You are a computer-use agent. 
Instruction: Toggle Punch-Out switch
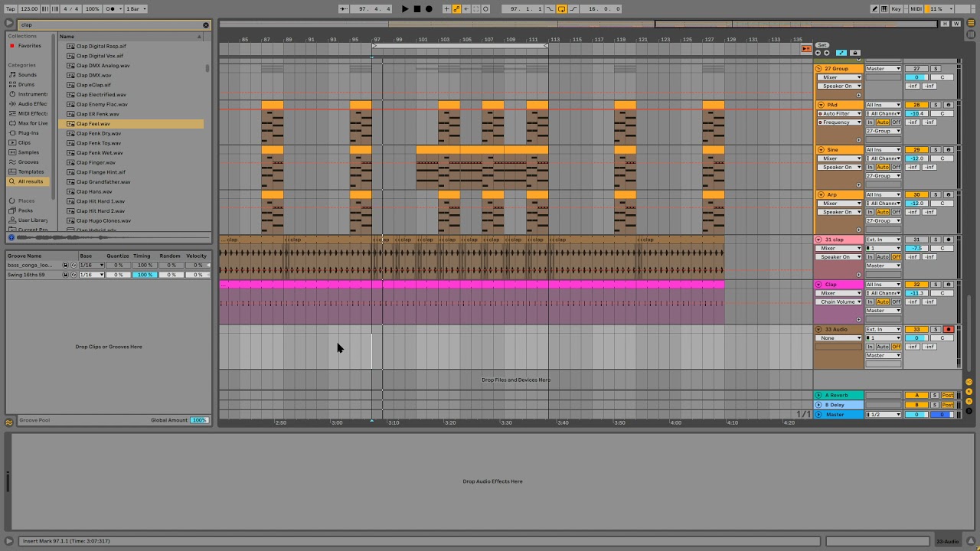(x=573, y=9)
